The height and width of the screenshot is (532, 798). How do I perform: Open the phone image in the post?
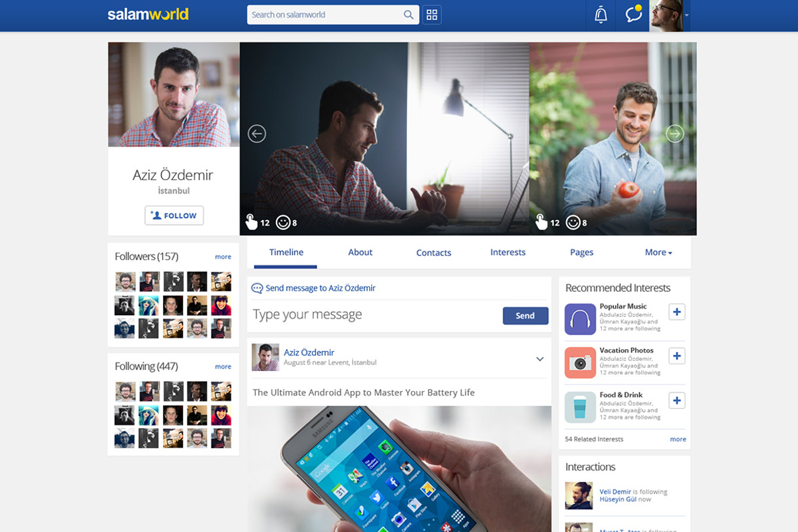coord(399,469)
